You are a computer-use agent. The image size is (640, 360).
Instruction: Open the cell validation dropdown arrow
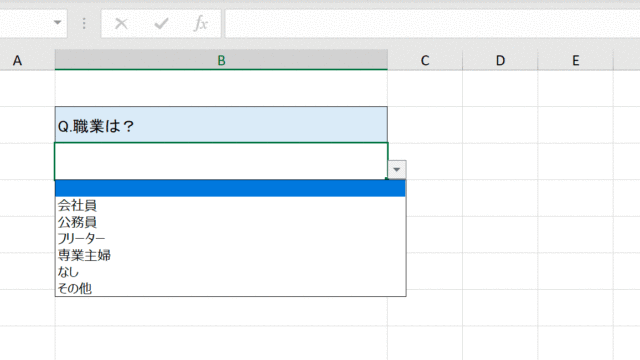pos(397,169)
